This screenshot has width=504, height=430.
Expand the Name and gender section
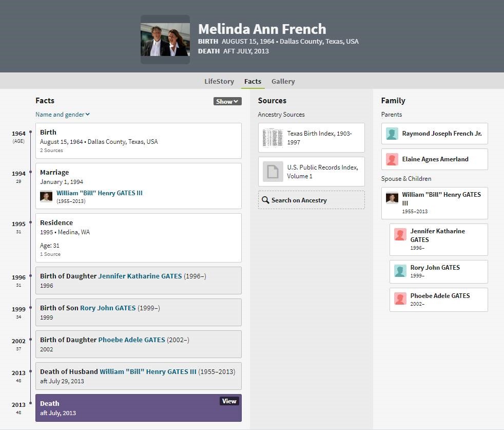[x=62, y=115]
